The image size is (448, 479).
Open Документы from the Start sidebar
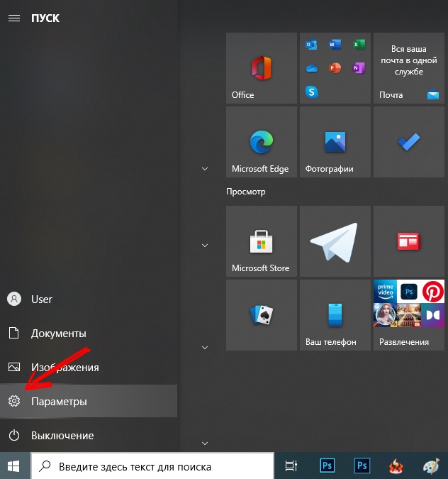[x=89, y=333]
